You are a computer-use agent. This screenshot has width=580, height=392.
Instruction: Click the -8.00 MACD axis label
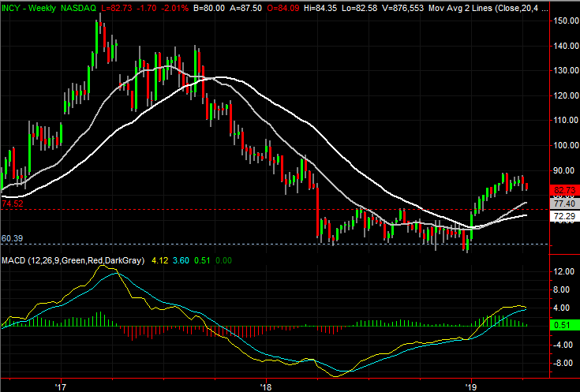[563, 364]
